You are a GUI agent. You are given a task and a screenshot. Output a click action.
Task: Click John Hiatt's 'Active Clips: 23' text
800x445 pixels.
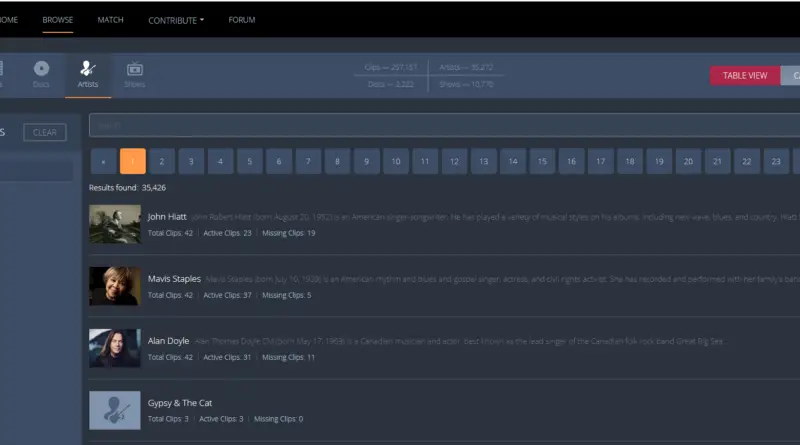click(x=228, y=233)
